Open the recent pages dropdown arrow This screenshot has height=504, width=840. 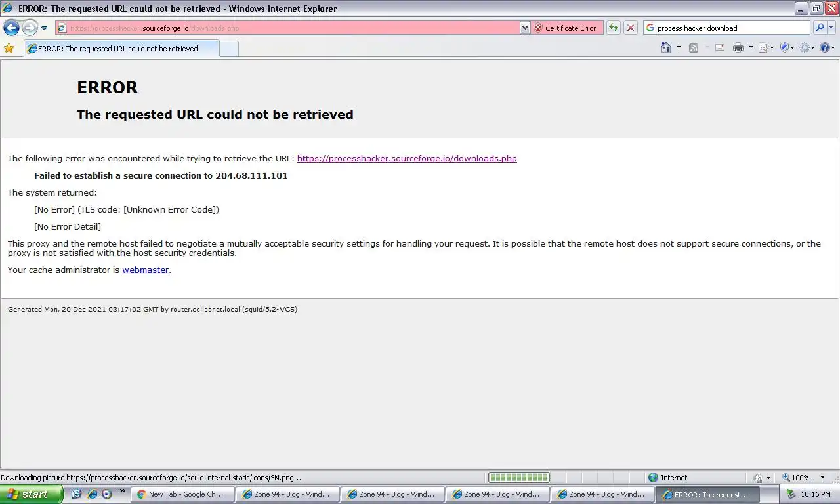[x=44, y=28]
